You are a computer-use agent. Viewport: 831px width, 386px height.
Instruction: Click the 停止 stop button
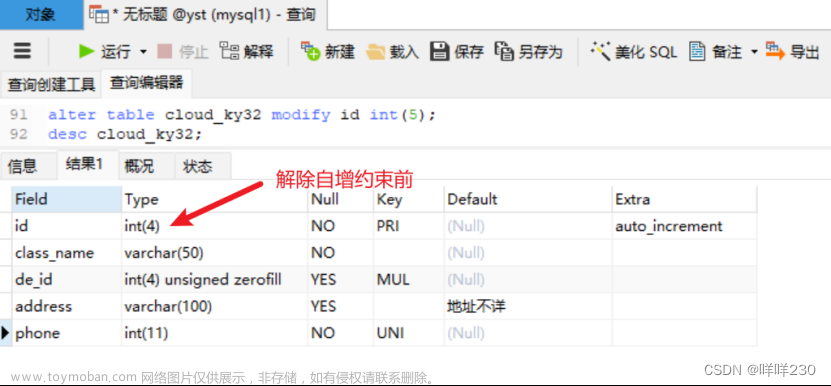point(182,51)
